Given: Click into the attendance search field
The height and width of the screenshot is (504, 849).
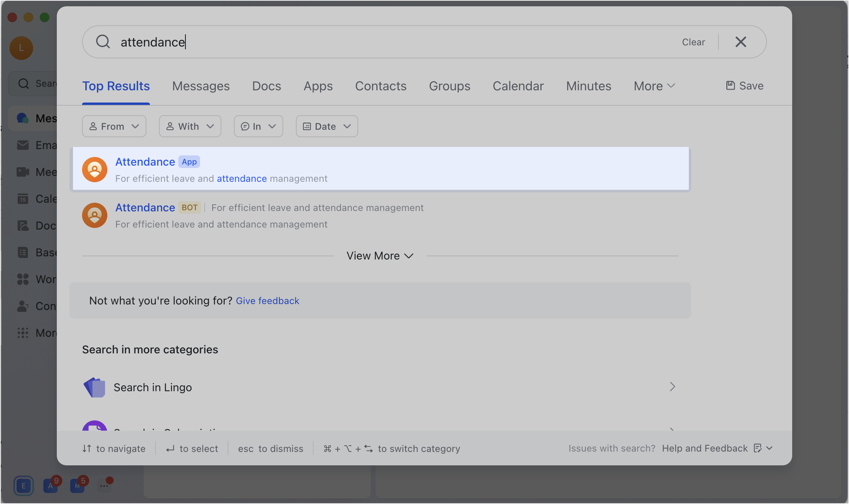Looking at the screenshot, I should click(x=355, y=42).
